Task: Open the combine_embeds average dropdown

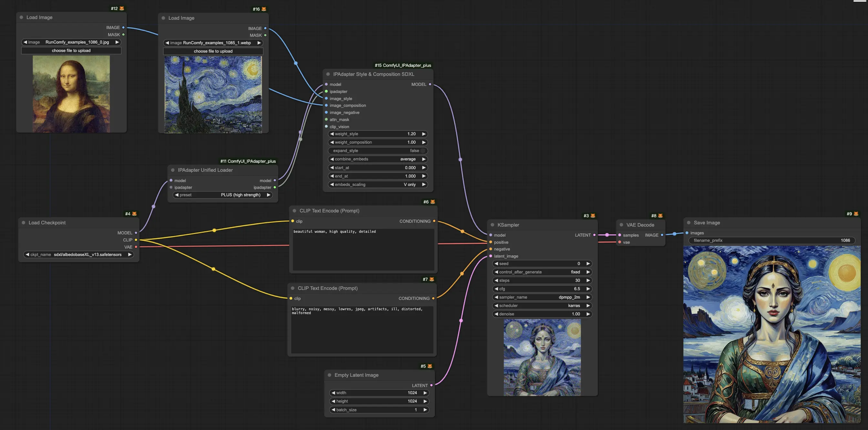Action: coord(378,159)
